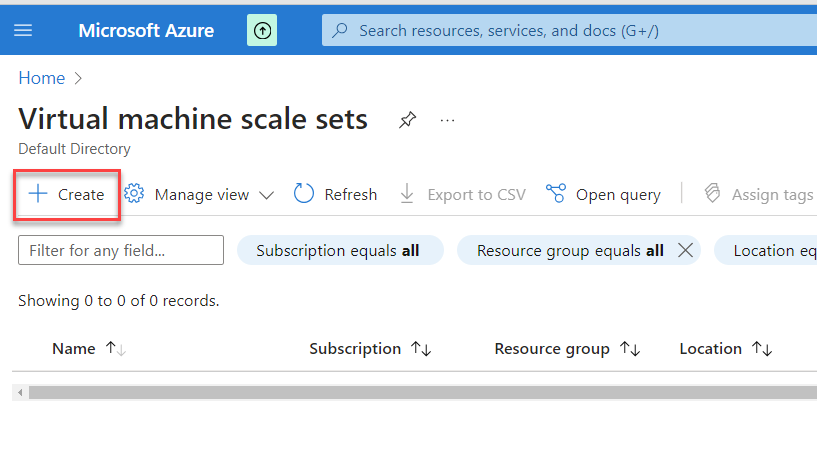Click the Home breadcrumb link
817x472 pixels.
(41, 78)
